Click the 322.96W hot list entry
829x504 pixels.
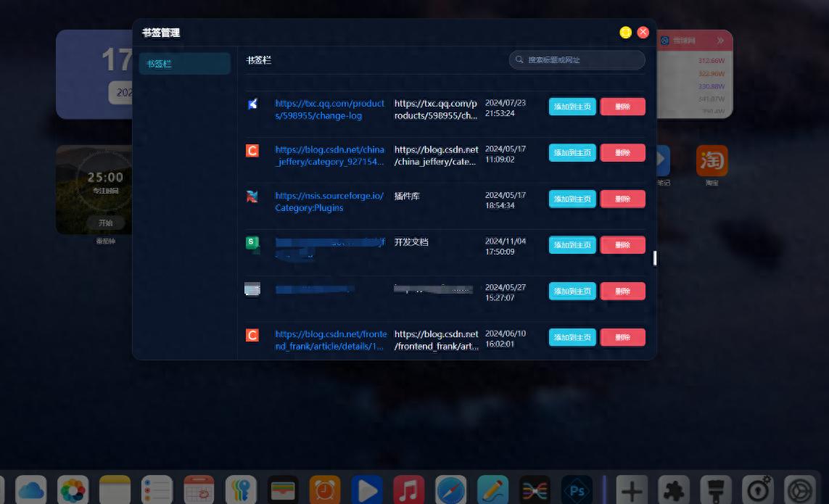pyautogui.click(x=711, y=73)
